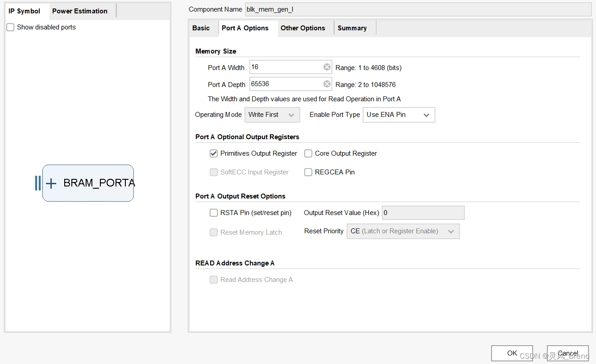Click the 'Range: 2 to 1048576' text

pyautogui.click(x=365, y=85)
